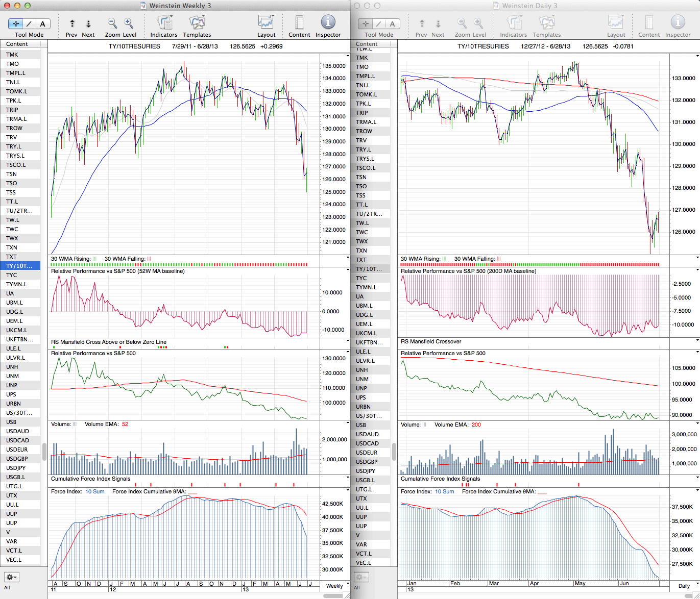Zoom out with minus magnifier, Weekly window
The height and width of the screenshot is (599, 700).
[112, 23]
